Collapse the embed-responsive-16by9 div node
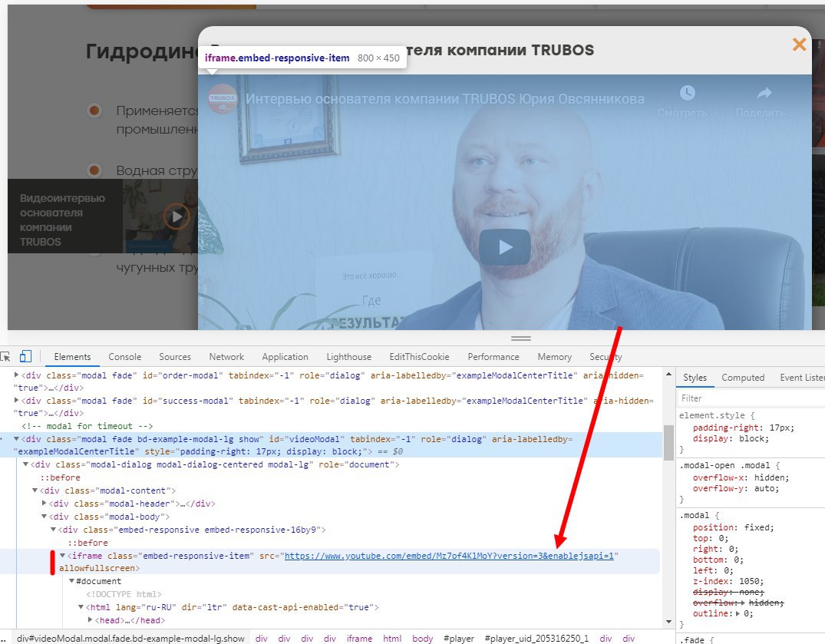Viewport: 825px width, 644px height. click(x=53, y=530)
